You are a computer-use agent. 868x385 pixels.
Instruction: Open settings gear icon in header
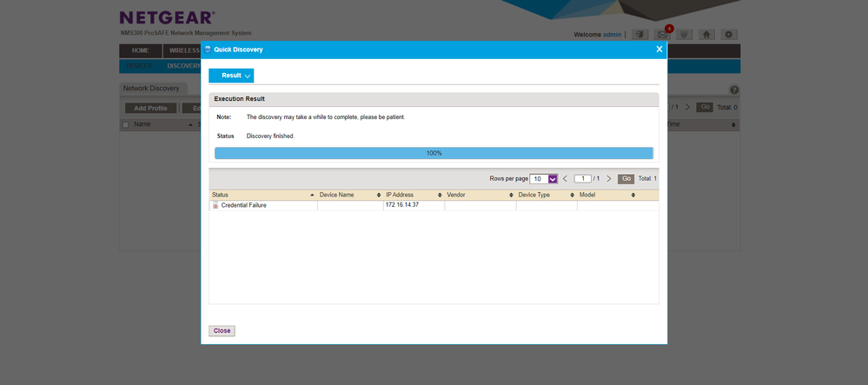coord(729,35)
